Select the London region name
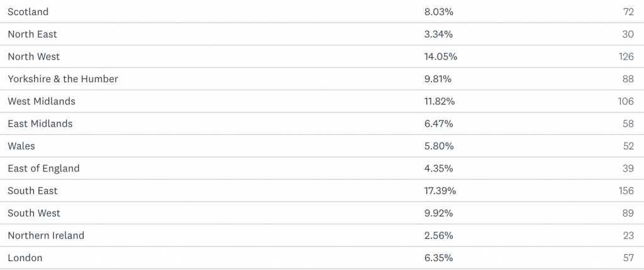The width and height of the screenshot is (644, 270). tap(25, 257)
